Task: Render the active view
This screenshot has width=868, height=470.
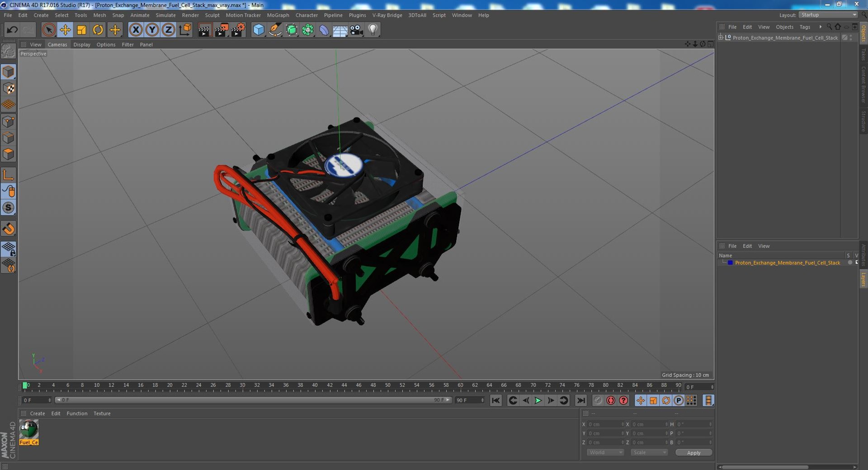Action: click(x=204, y=30)
